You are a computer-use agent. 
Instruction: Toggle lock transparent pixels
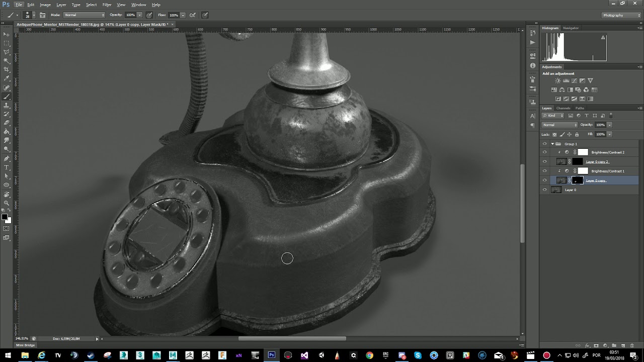point(554,134)
